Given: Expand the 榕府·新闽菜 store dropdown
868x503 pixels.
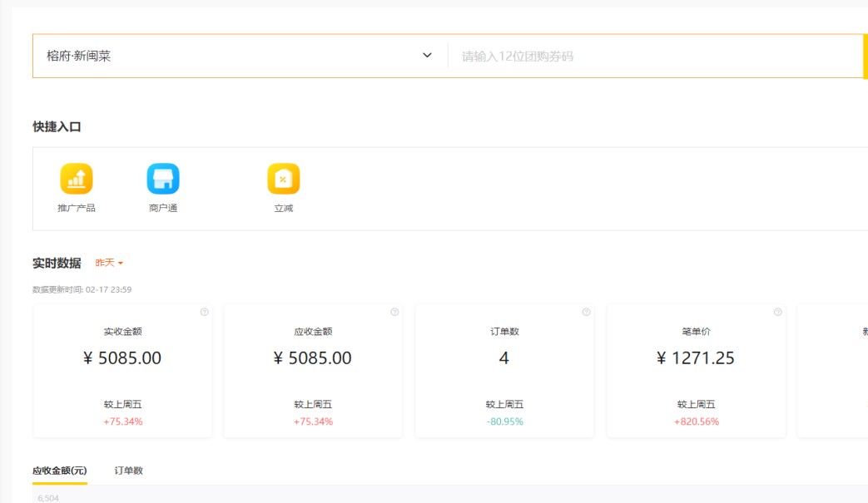Looking at the screenshot, I should pyautogui.click(x=233, y=57).
